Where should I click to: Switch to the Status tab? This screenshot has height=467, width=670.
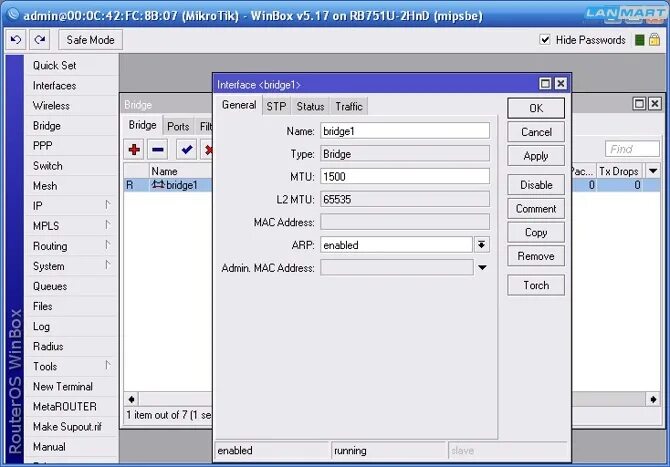[310, 106]
